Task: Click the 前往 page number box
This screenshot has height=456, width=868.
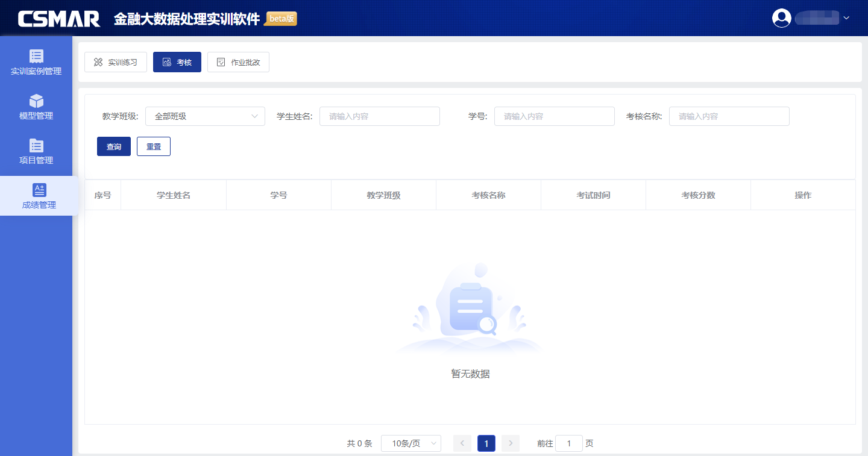Action: tap(568, 443)
